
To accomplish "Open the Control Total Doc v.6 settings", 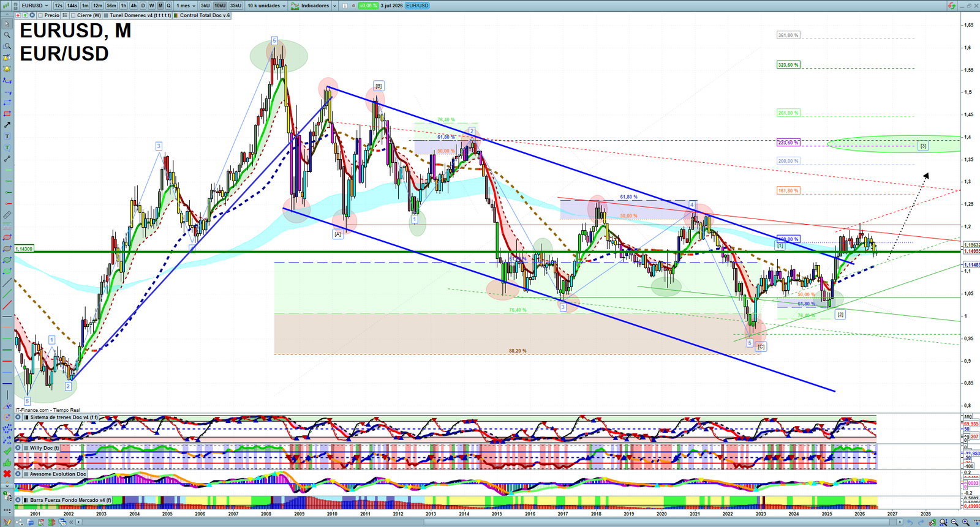I will coord(203,15).
